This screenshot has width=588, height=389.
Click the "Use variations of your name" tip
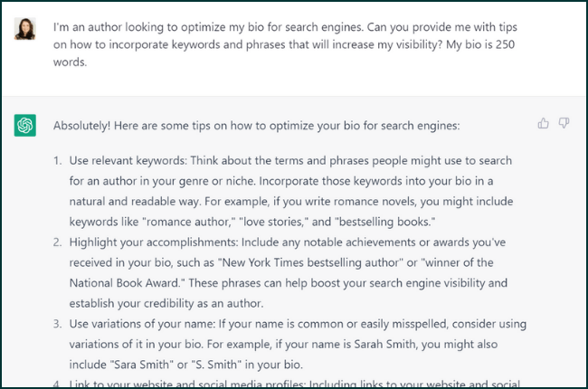pos(145,323)
